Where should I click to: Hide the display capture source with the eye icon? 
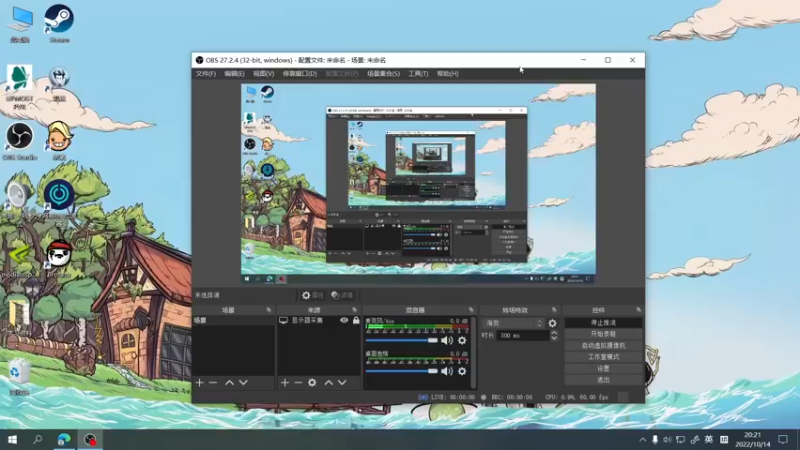pyautogui.click(x=344, y=320)
